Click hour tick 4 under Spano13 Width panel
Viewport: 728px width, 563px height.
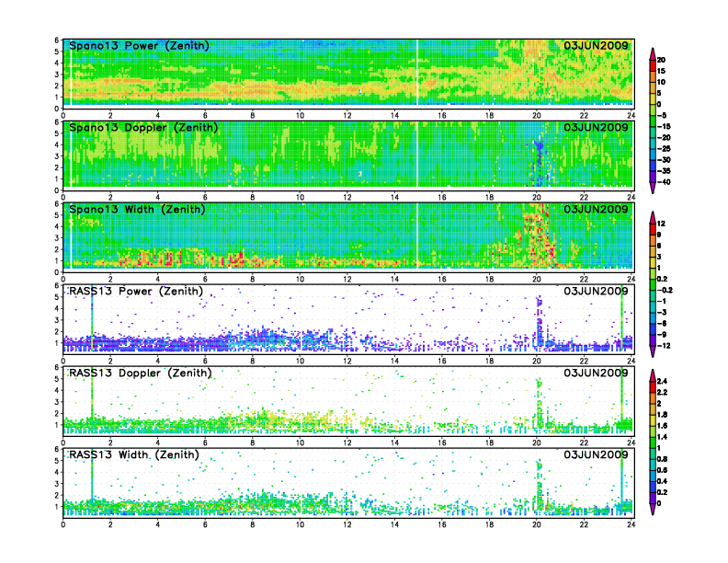click(x=158, y=279)
